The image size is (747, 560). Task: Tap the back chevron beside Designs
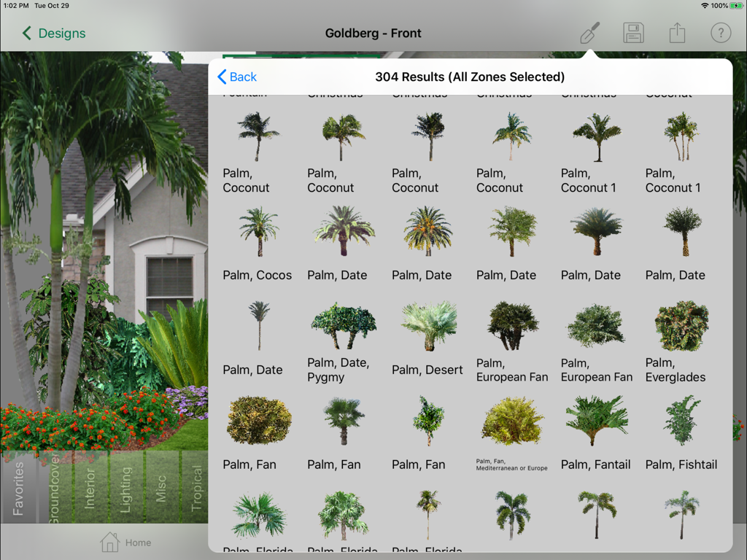pos(26,34)
